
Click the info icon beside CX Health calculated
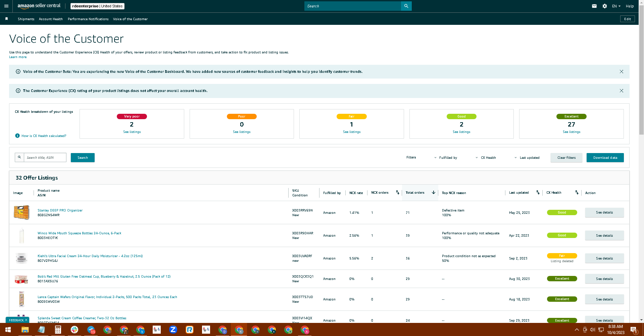click(x=17, y=136)
